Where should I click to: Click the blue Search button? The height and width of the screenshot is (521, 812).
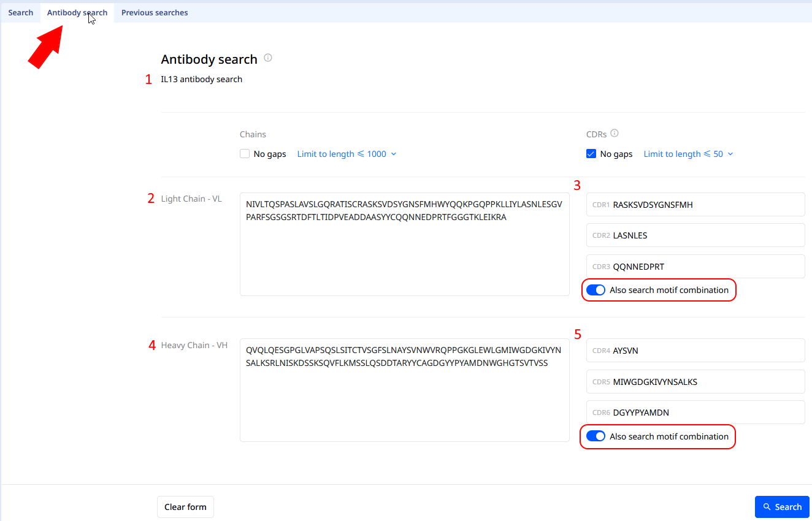tap(782, 507)
